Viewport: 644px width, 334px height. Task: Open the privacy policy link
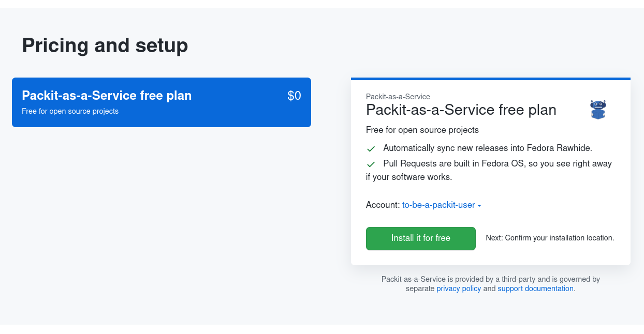[459, 289]
